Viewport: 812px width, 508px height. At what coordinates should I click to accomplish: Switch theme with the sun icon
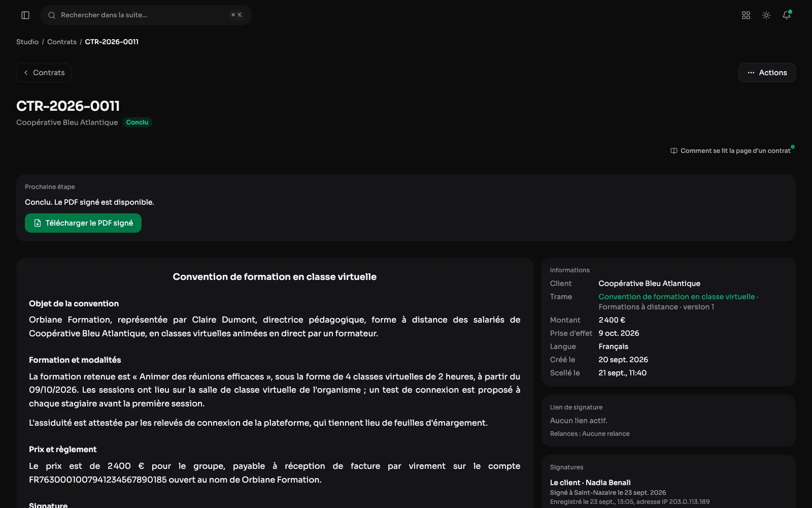(x=766, y=15)
